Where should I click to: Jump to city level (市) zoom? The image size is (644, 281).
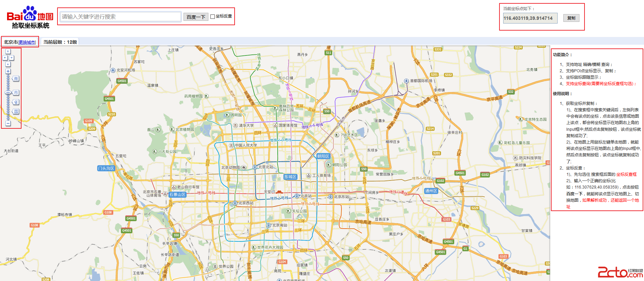pyautogui.click(x=16, y=93)
